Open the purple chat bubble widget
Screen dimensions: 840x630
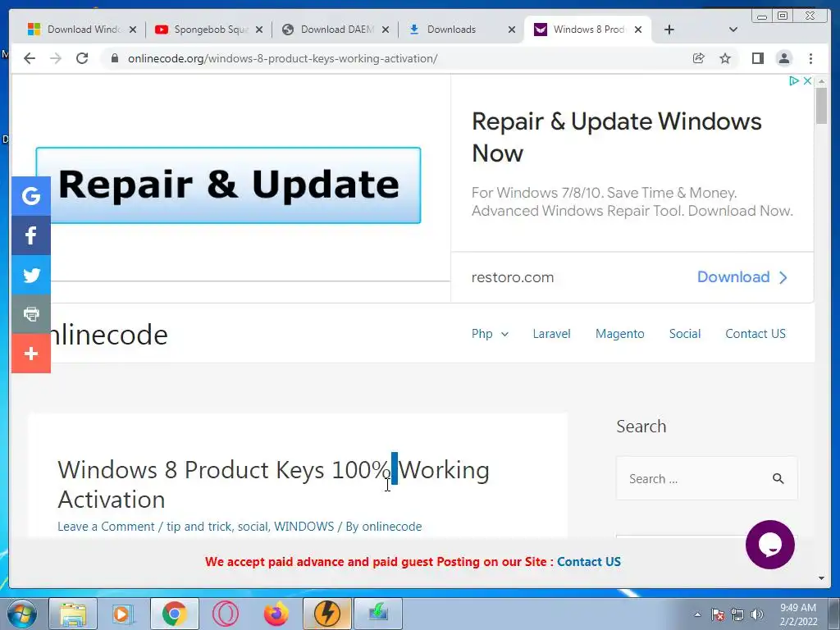(769, 545)
